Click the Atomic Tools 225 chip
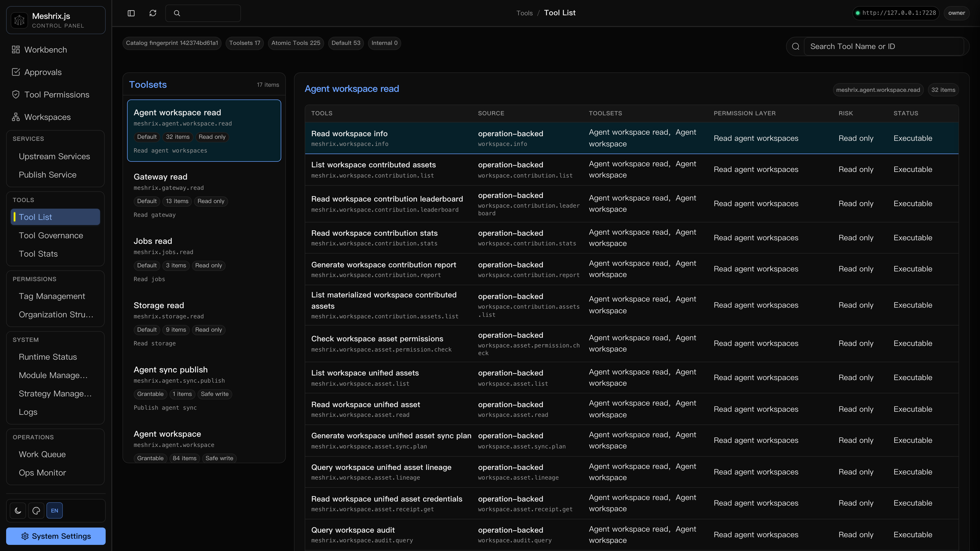980x551 pixels. pos(296,43)
